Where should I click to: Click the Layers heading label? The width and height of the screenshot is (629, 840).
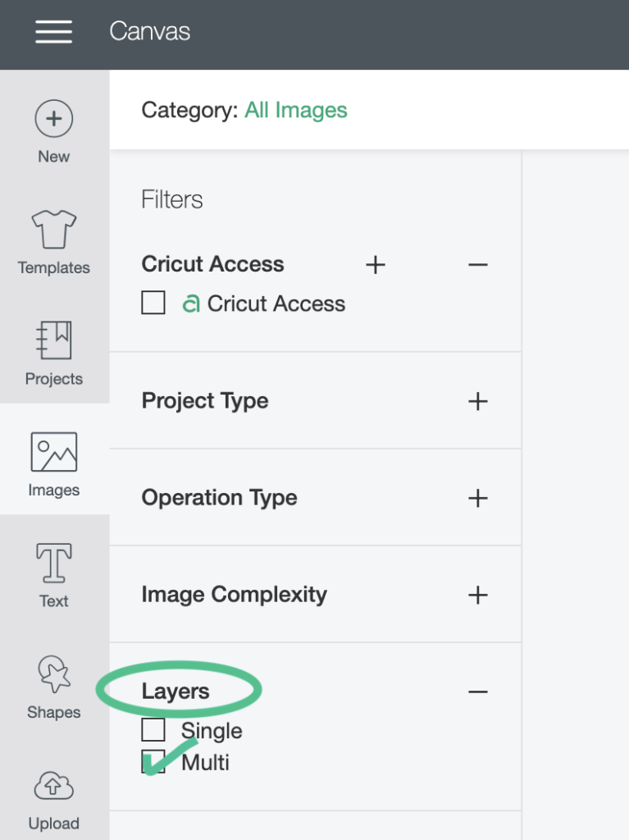(x=175, y=692)
